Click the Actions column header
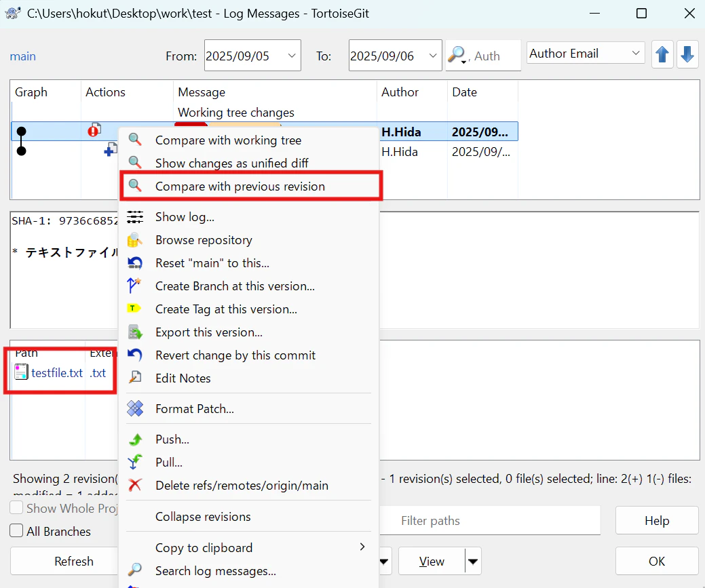This screenshot has height=588, width=705. point(127,92)
